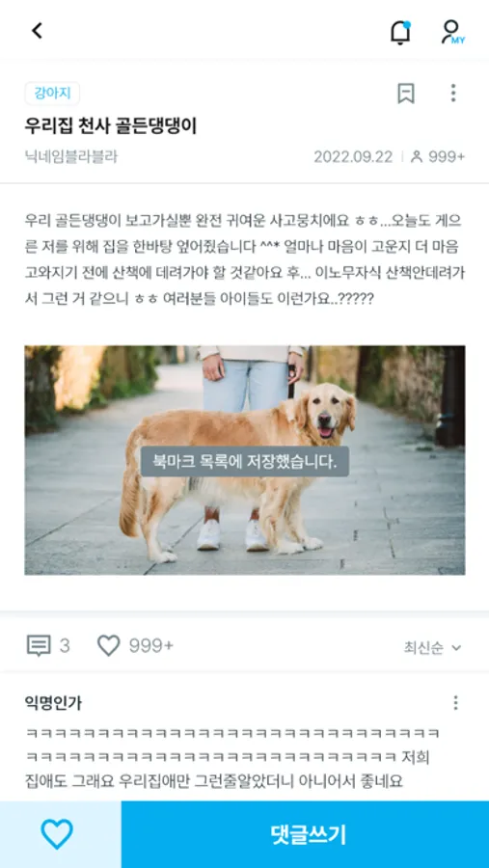The image size is (489, 868).
Task: Toggle the blue heart button at the bottom
Action: (x=57, y=834)
